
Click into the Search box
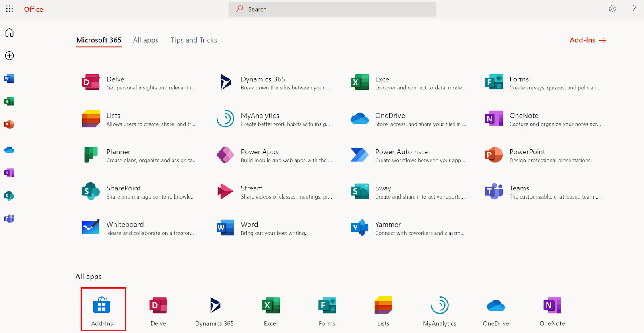pos(332,9)
